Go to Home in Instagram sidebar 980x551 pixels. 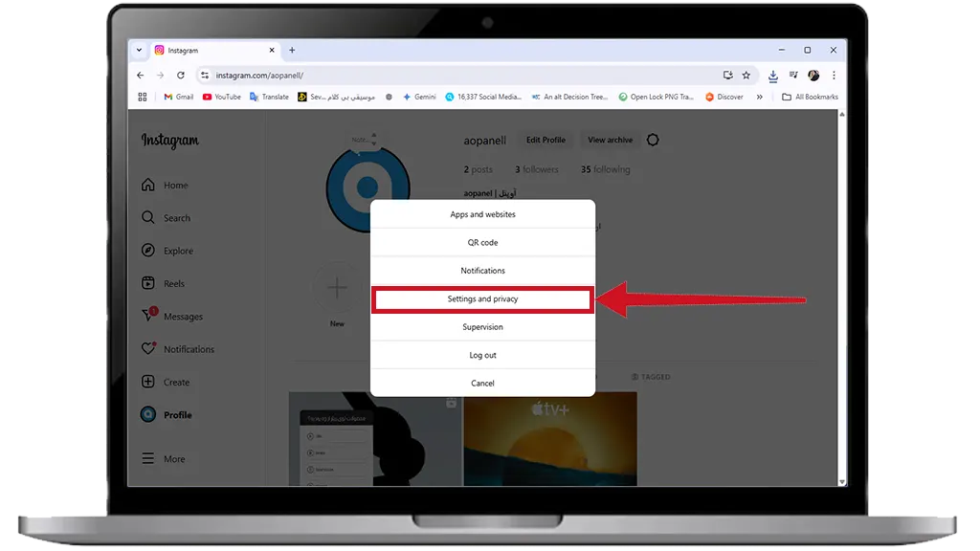165,185
